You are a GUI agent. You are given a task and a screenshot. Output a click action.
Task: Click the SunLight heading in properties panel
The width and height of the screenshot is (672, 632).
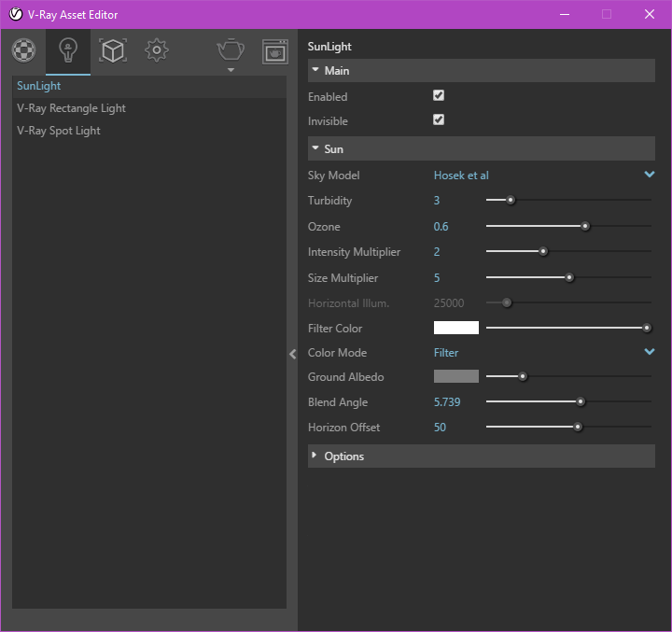[x=329, y=47]
